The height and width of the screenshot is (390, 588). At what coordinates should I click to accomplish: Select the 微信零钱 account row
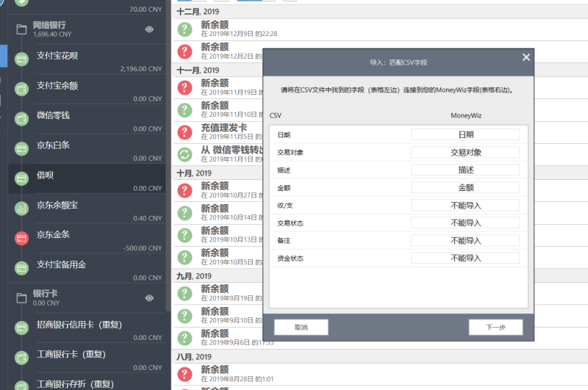(87, 119)
